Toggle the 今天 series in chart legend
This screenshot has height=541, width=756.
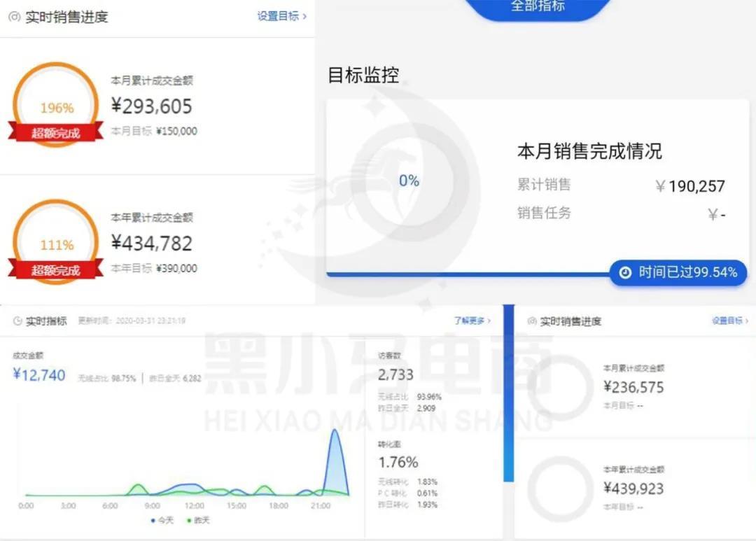162,520
